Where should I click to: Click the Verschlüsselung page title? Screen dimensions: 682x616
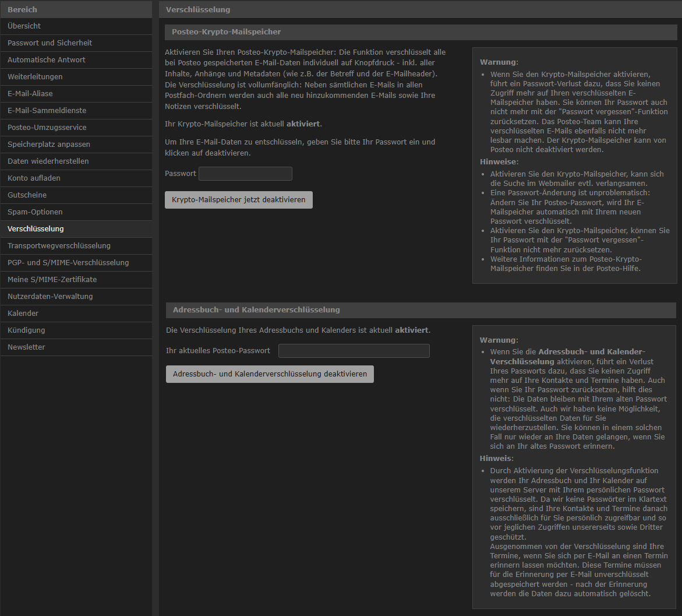(198, 9)
